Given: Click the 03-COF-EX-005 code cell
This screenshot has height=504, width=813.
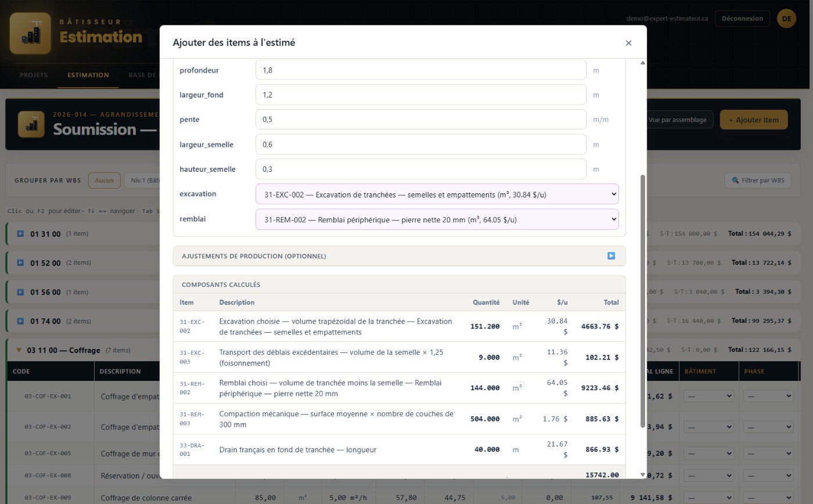Looking at the screenshot, I should tap(48, 453).
